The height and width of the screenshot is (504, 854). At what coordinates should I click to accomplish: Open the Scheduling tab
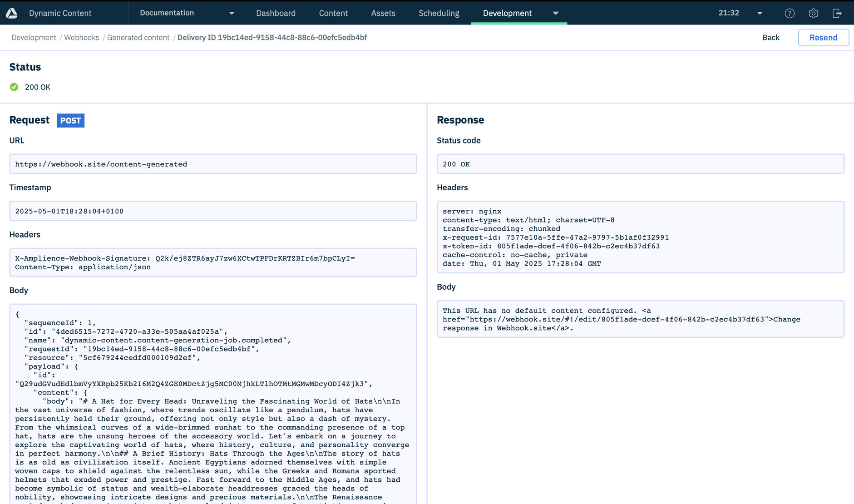click(439, 13)
